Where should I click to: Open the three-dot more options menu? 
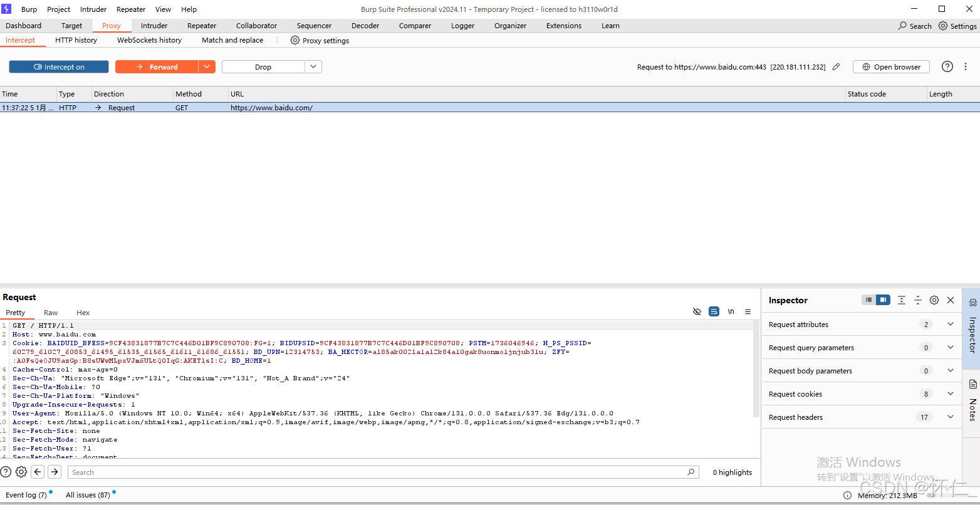pyautogui.click(x=966, y=66)
